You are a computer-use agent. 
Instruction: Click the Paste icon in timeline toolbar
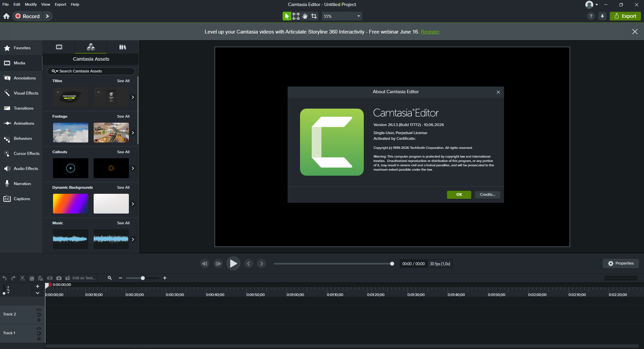[41, 278]
